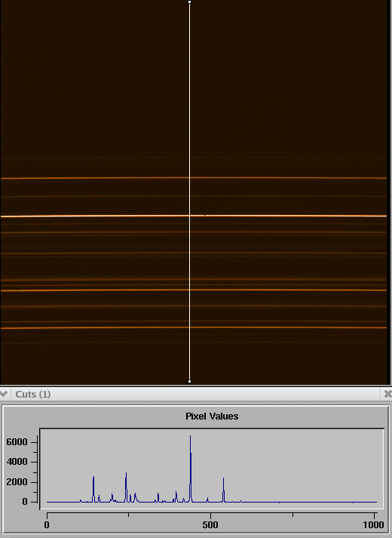Grab the top endpoint handle of the cut line
This screenshot has height=538, width=392.
click(x=190, y=2)
